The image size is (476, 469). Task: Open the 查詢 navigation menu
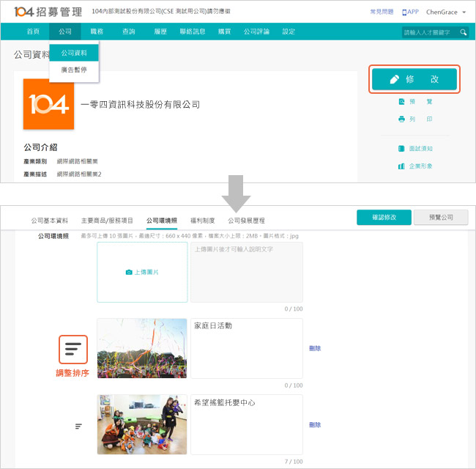(129, 32)
